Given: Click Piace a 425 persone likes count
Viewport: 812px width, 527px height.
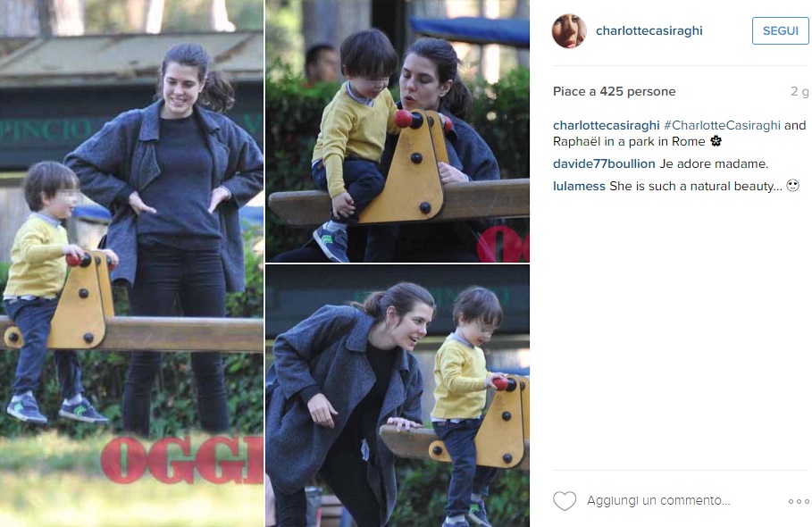Looking at the screenshot, I should coord(615,91).
